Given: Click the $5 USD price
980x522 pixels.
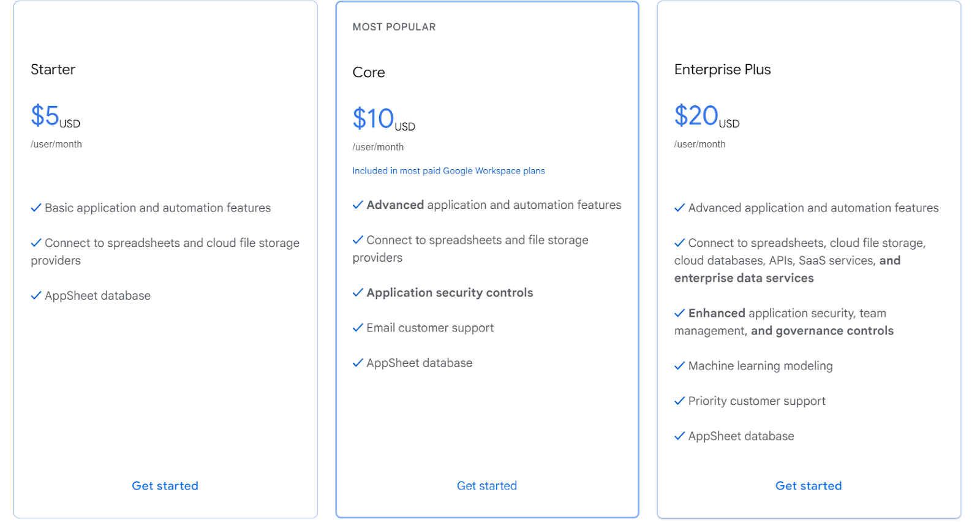Looking at the screenshot, I should click(x=56, y=116).
